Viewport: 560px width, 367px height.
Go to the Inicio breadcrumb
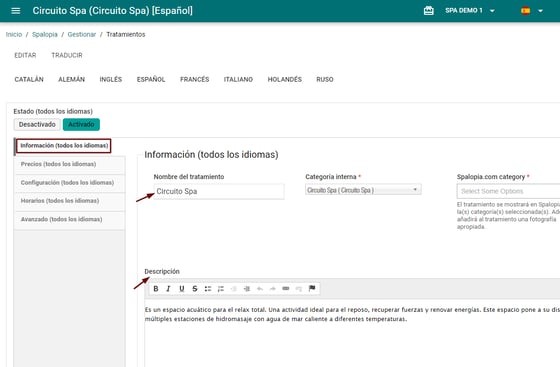pos(14,34)
